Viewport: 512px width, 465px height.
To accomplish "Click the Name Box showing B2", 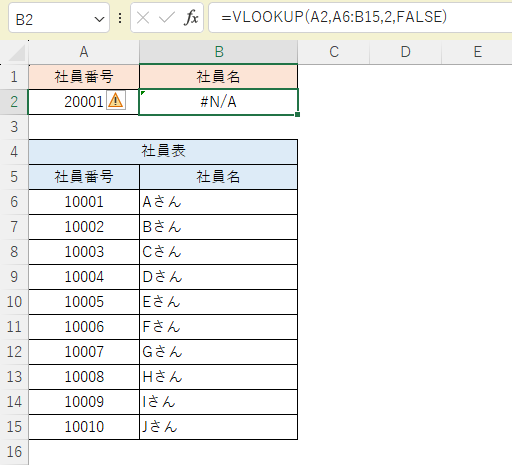I will pyautogui.click(x=59, y=18).
